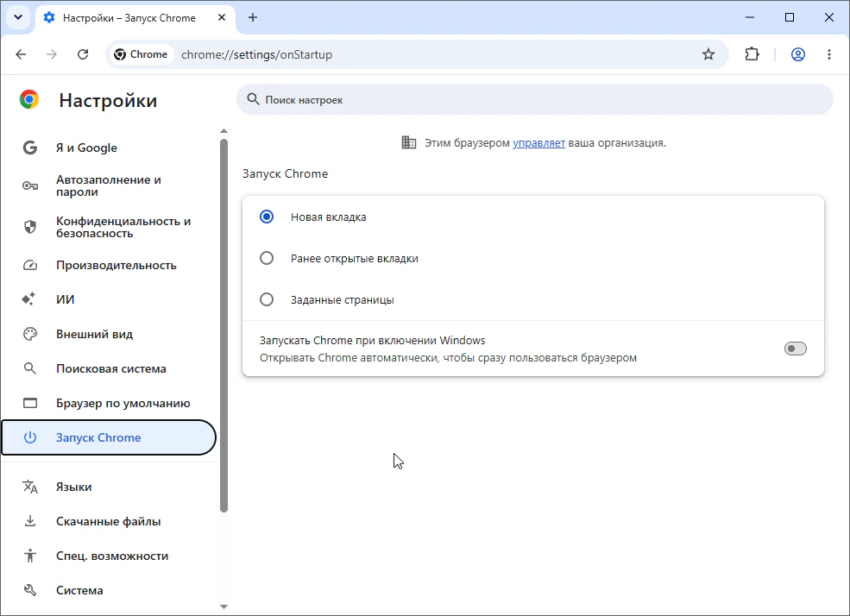This screenshot has height=616, width=850.
Task: Click the shield privacy icon
Action: click(30, 227)
